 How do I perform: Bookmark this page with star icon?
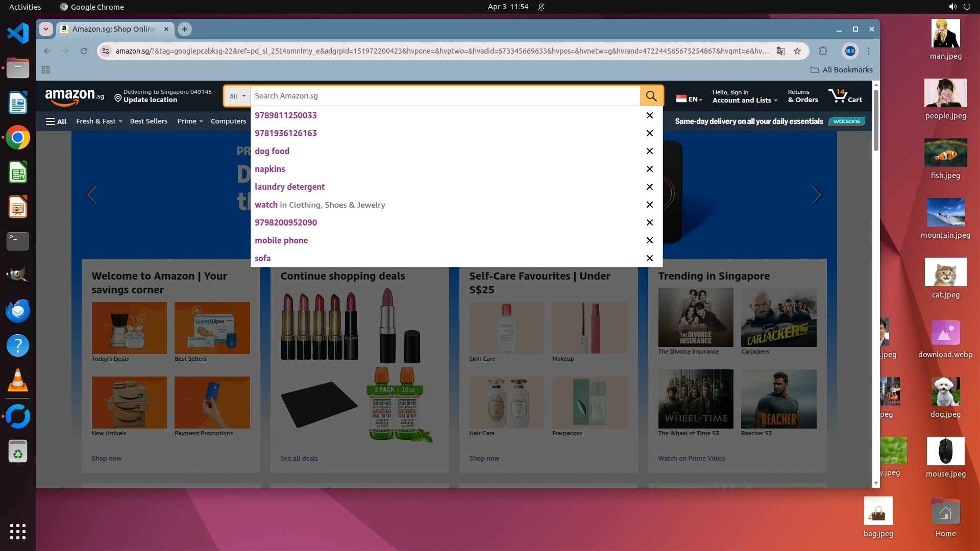click(797, 51)
